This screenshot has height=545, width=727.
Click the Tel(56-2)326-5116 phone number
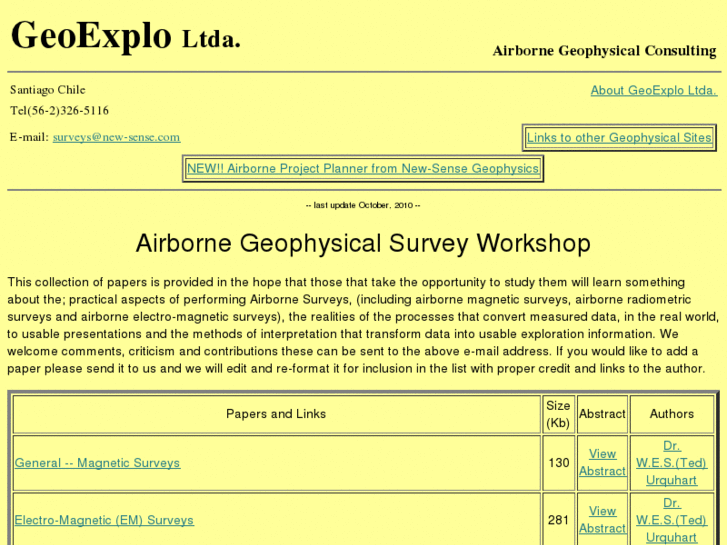[x=59, y=110]
